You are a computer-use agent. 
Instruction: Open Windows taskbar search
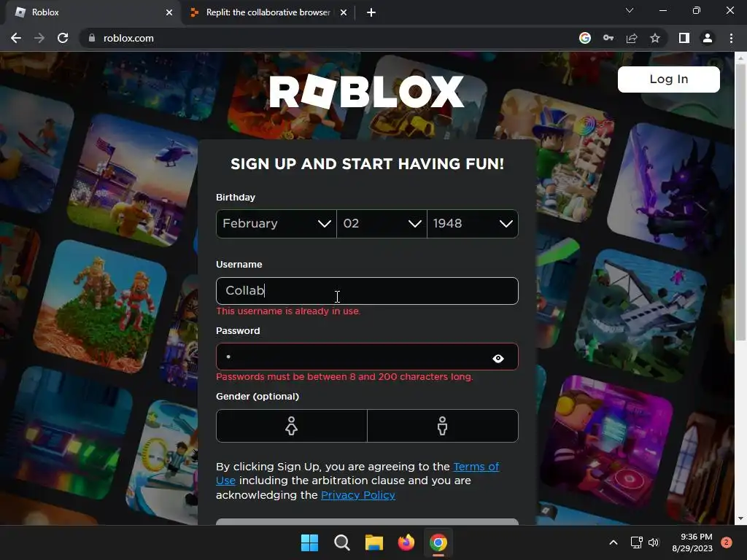pos(341,542)
